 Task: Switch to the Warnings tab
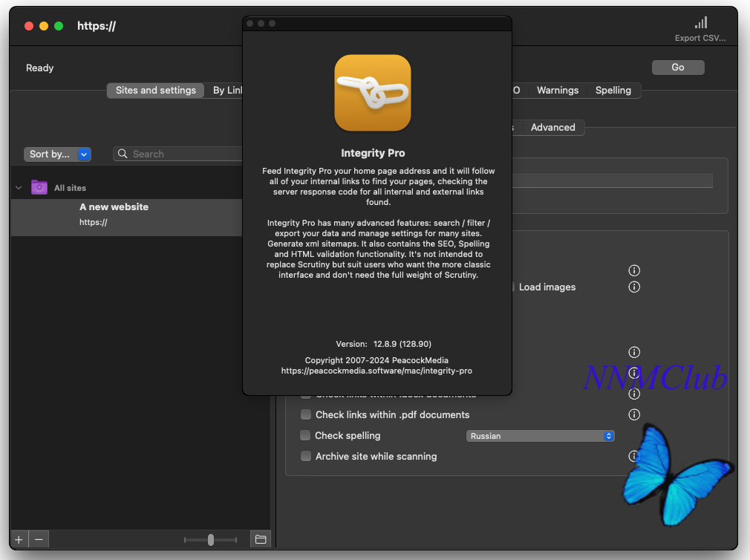(x=557, y=91)
